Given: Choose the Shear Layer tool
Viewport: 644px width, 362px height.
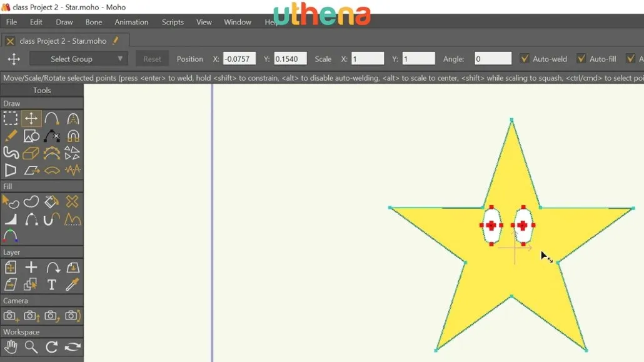Looking at the screenshot, I should pyautogui.click(x=11, y=284).
